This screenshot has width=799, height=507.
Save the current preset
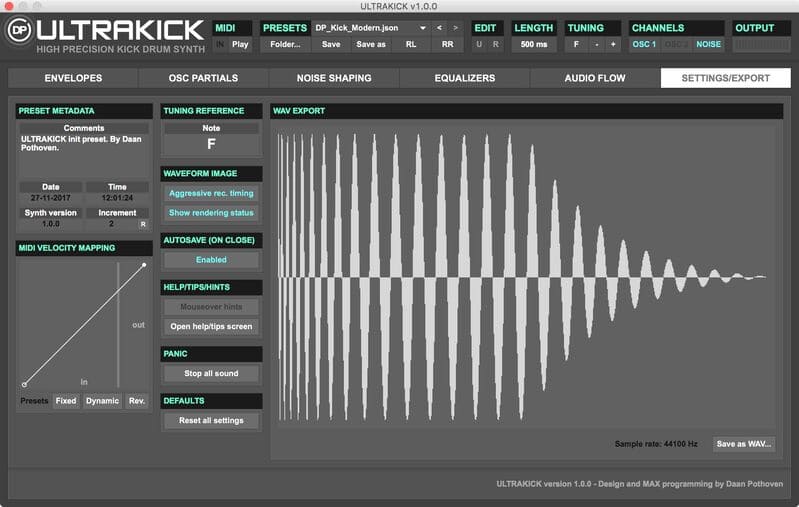pyautogui.click(x=331, y=44)
